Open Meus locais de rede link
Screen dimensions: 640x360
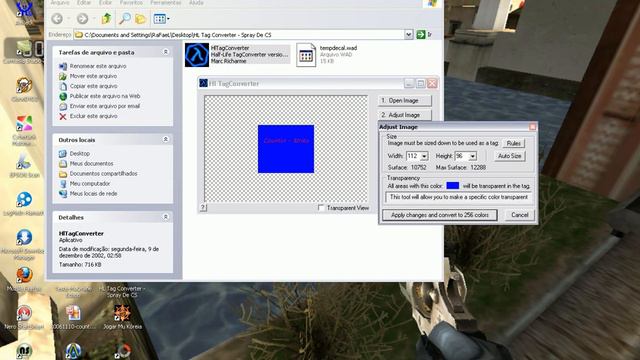pos(93,193)
